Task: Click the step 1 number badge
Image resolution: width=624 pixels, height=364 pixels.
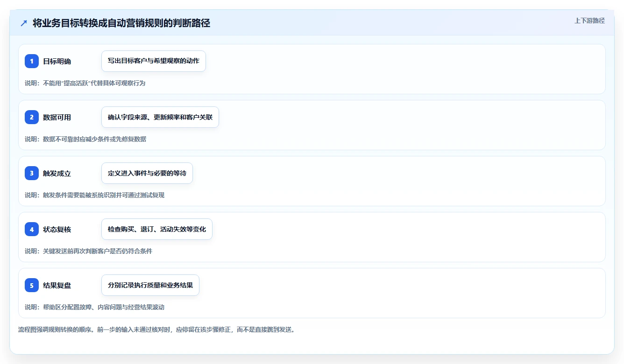Action: pyautogui.click(x=32, y=61)
